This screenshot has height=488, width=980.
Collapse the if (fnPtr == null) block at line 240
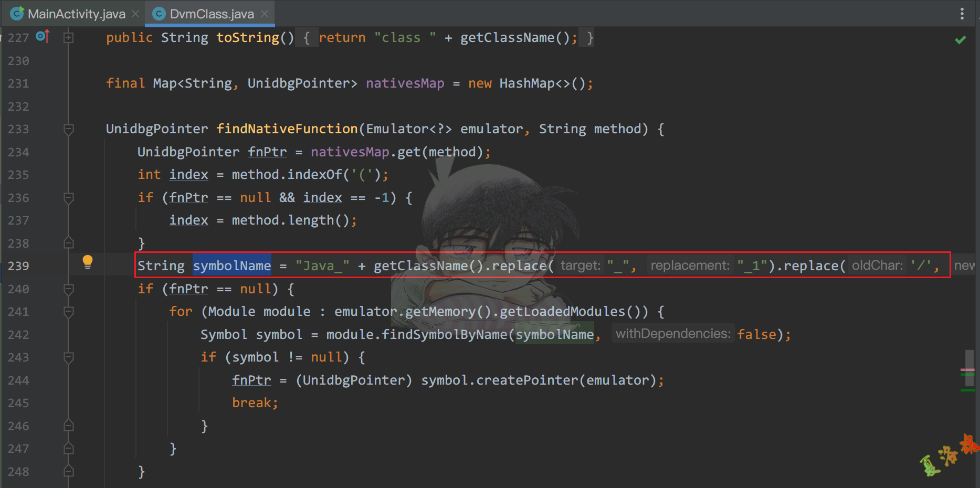pyautogui.click(x=68, y=289)
